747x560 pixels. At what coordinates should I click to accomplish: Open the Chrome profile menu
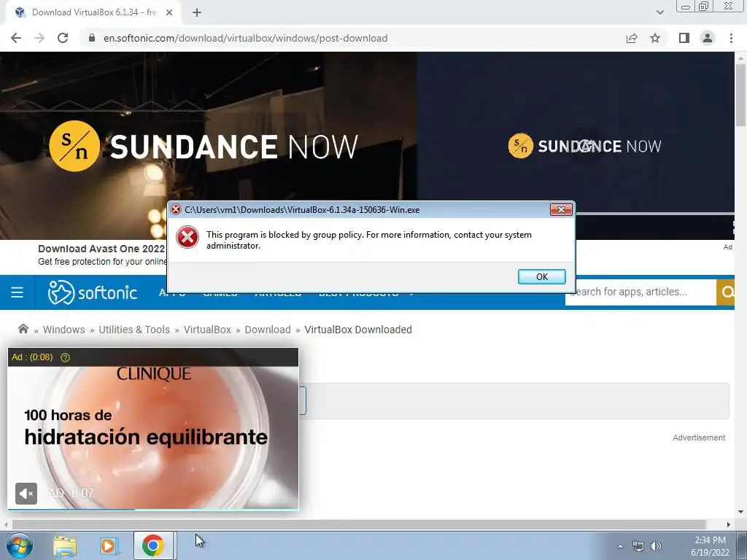tap(708, 38)
